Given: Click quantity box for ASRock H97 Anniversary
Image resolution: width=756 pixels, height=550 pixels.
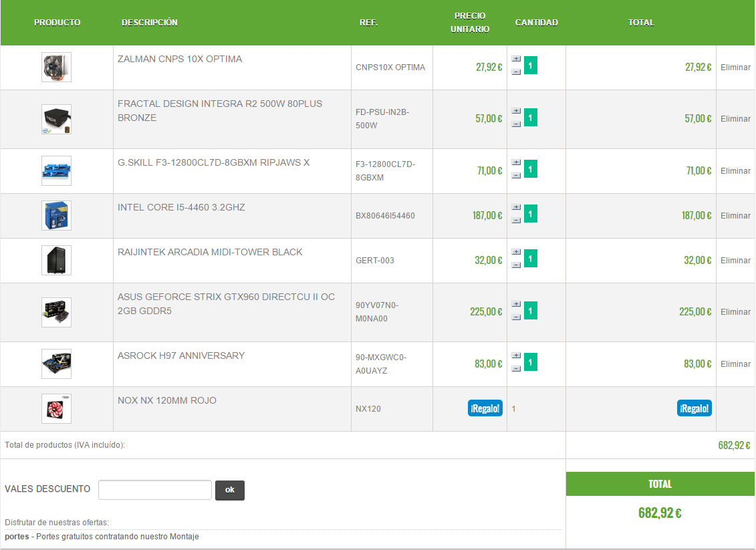Looking at the screenshot, I should coord(530,362).
